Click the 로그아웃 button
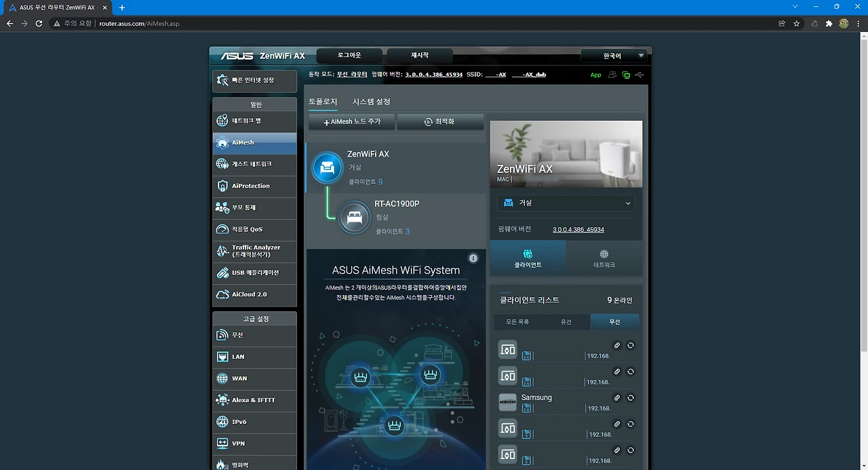 click(x=349, y=56)
